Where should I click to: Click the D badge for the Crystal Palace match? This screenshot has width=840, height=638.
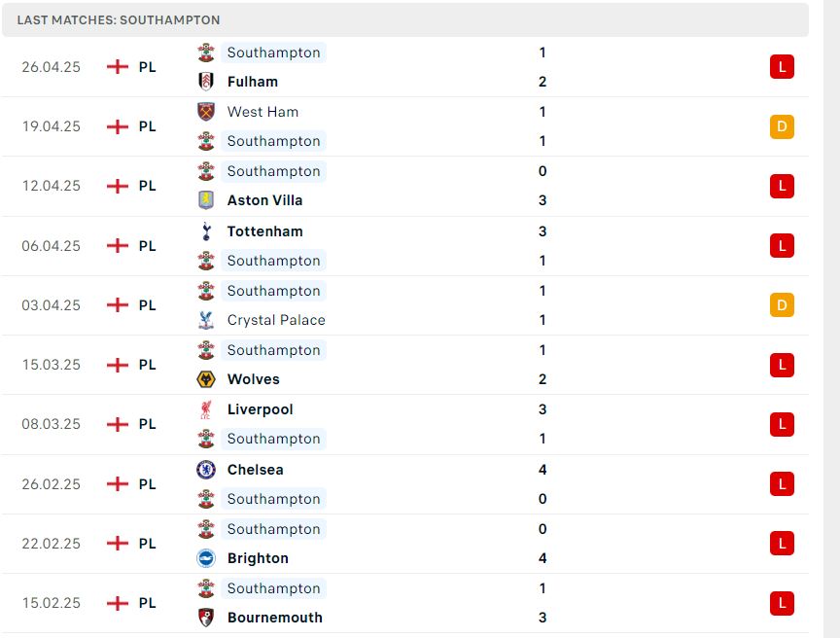[x=782, y=305]
